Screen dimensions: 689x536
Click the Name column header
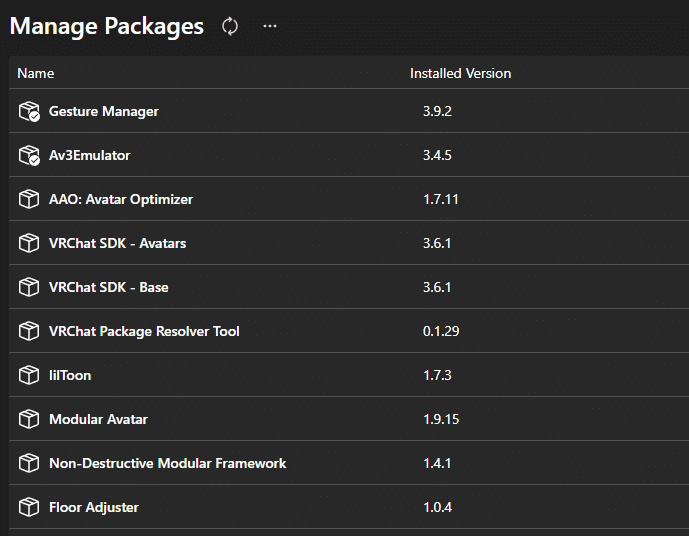click(36, 73)
